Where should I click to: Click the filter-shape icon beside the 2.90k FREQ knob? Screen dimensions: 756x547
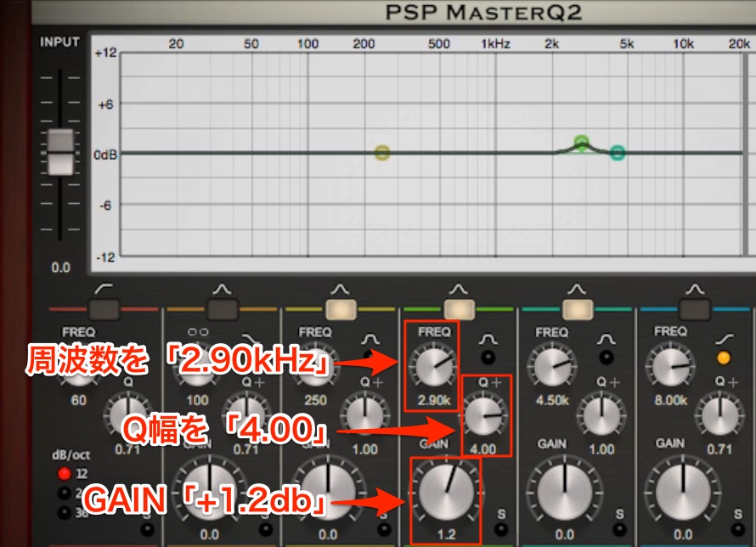click(488, 340)
